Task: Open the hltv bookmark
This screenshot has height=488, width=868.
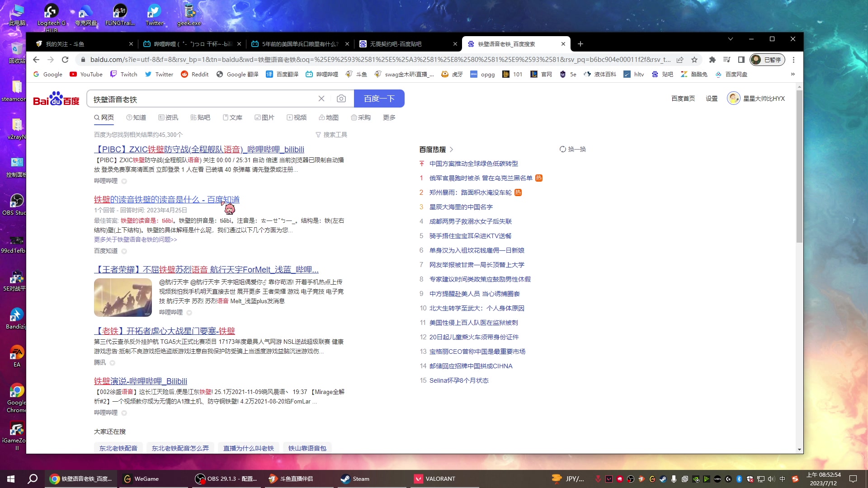Action: click(x=634, y=74)
